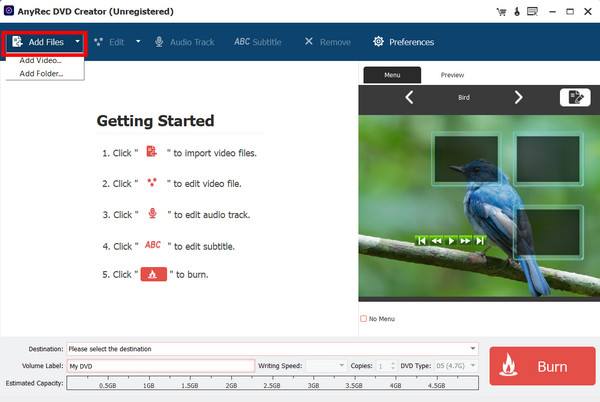This screenshot has width=600, height=402.
Task: Click the burn flame icon in step 5
Action: click(x=153, y=274)
